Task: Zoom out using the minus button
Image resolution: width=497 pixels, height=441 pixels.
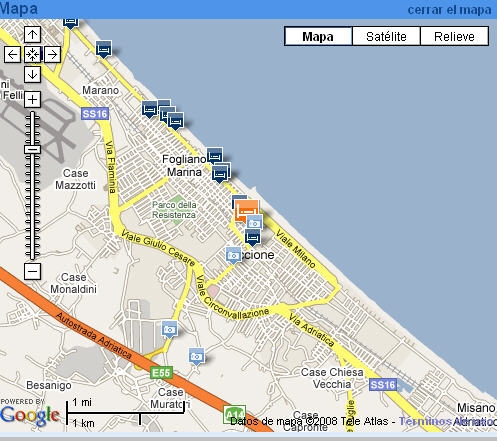Action: tap(32, 271)
